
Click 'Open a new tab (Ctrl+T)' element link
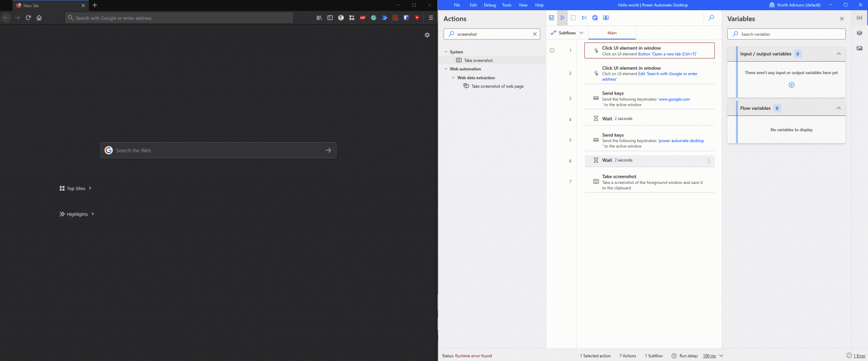[x=667, y=54]
